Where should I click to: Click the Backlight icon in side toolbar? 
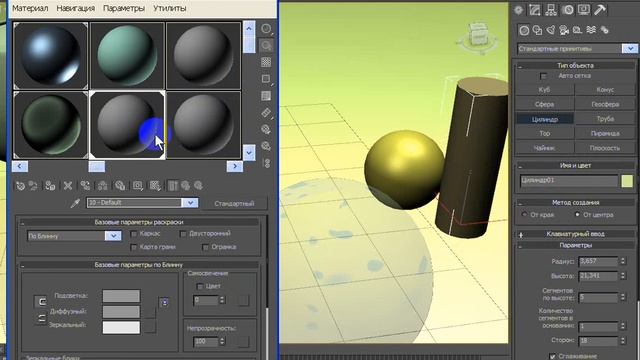point(266,46)
